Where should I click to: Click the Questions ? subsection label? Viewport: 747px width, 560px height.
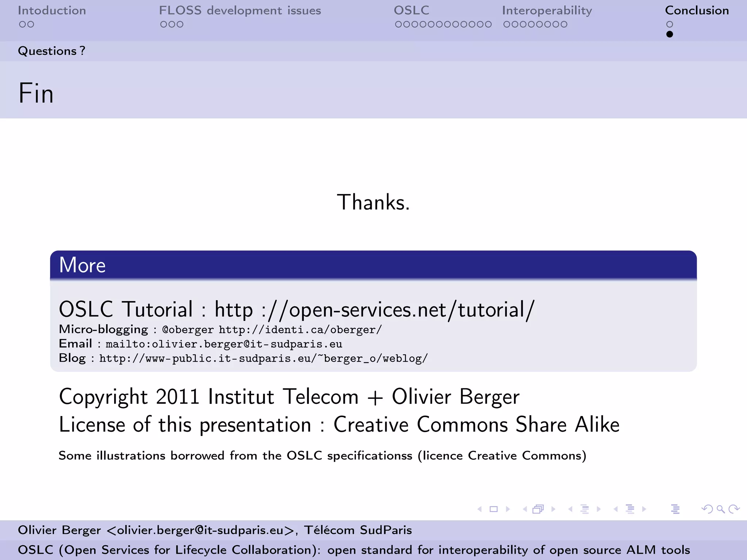pos(51,51)
